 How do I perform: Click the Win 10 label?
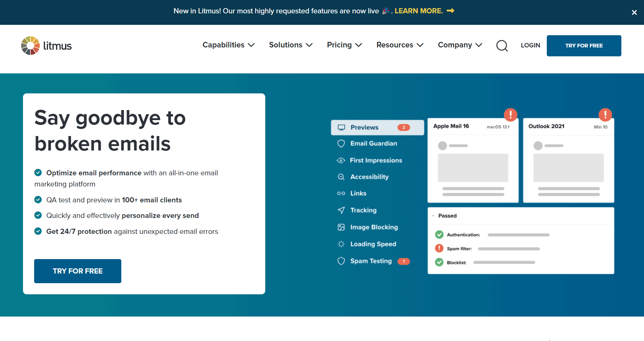click(601, 127)
